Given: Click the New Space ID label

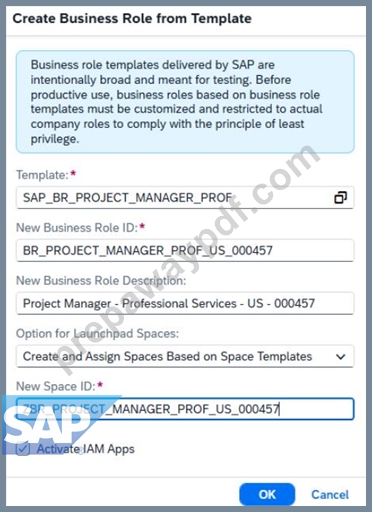Looking at the screenshot, I should (x=56, y=386).
